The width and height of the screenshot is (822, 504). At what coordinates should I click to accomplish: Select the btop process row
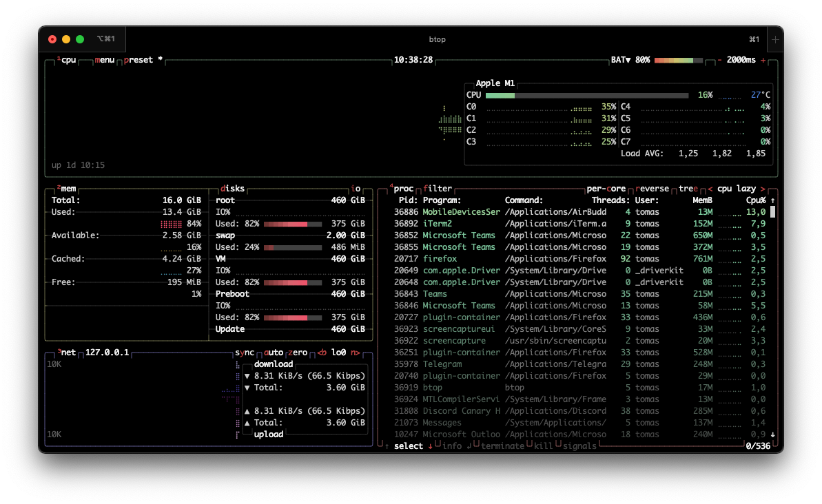pos(579,388)
